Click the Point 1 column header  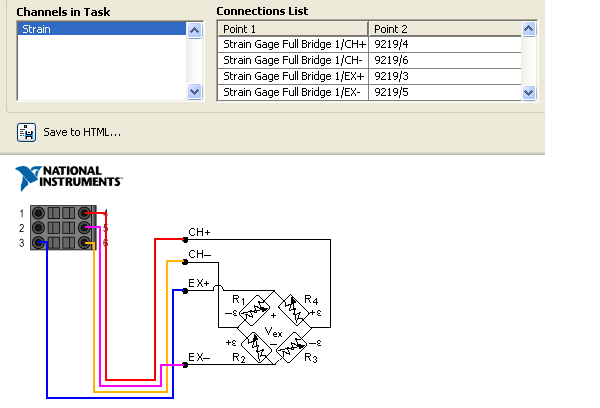293,29
